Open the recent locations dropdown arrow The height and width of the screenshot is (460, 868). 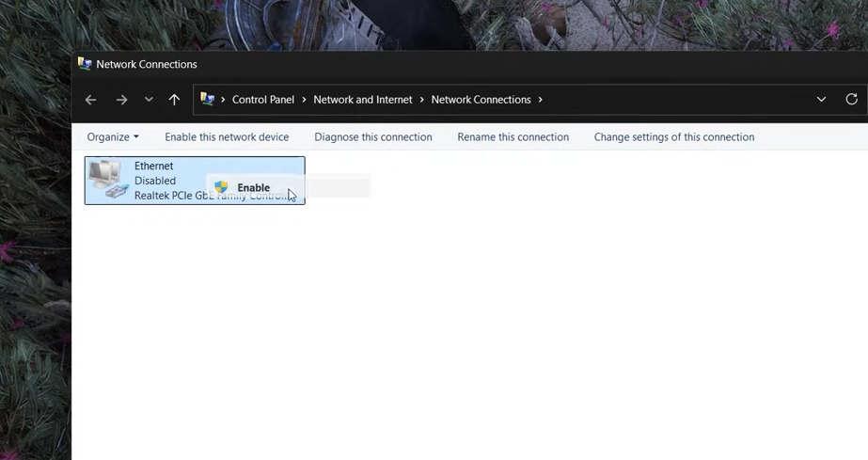click(149, 100)
